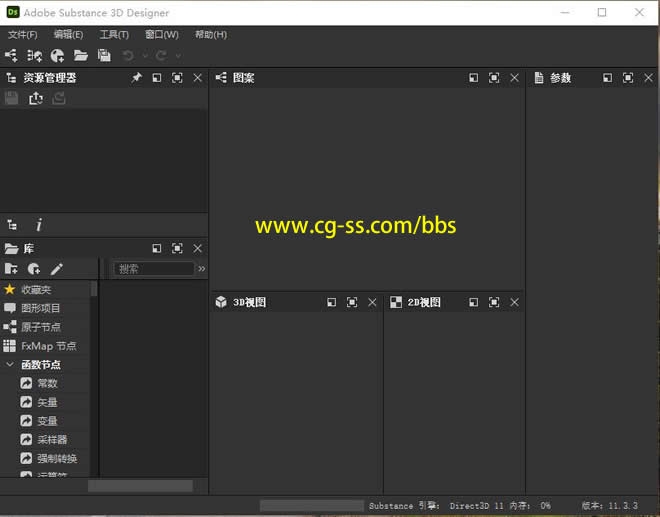Toggle floating dock on the 参数 panel
Viewport: 660px width, 517px height.
tap(607, 78)
